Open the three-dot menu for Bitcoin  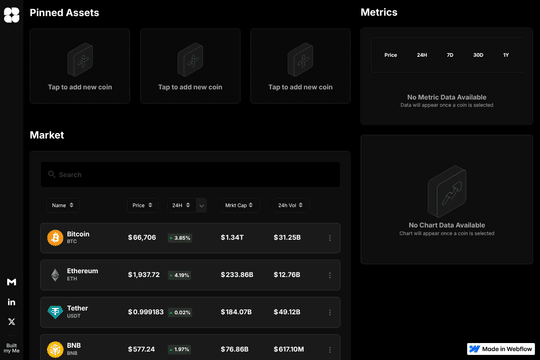coord(330,238)
